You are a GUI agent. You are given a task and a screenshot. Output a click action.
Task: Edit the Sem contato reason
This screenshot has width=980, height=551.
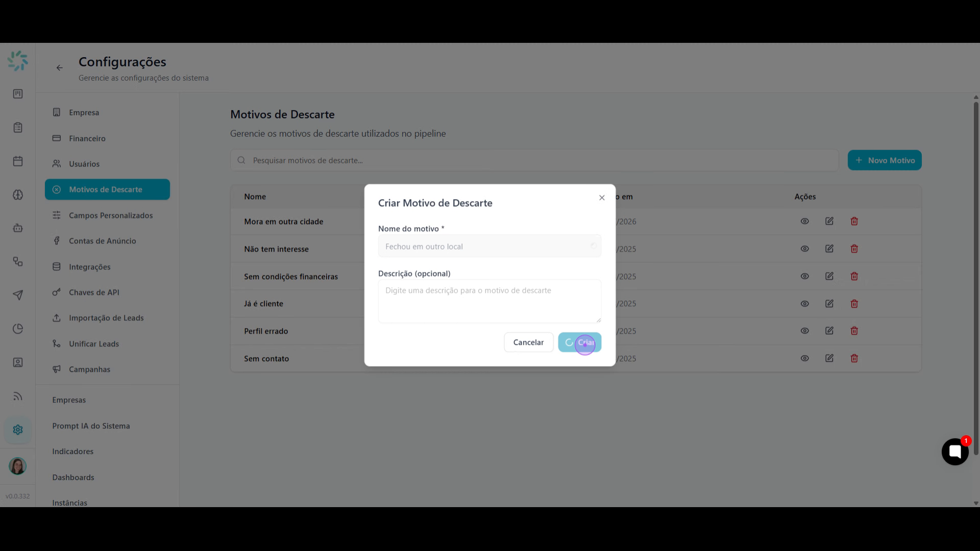(829, 359)
